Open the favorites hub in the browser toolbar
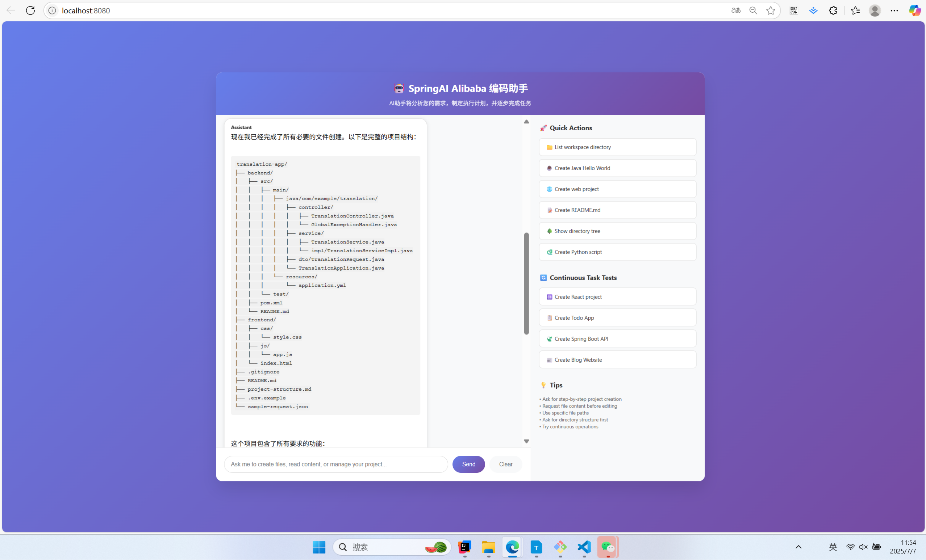The image size is (926, 560). (855, 10)
